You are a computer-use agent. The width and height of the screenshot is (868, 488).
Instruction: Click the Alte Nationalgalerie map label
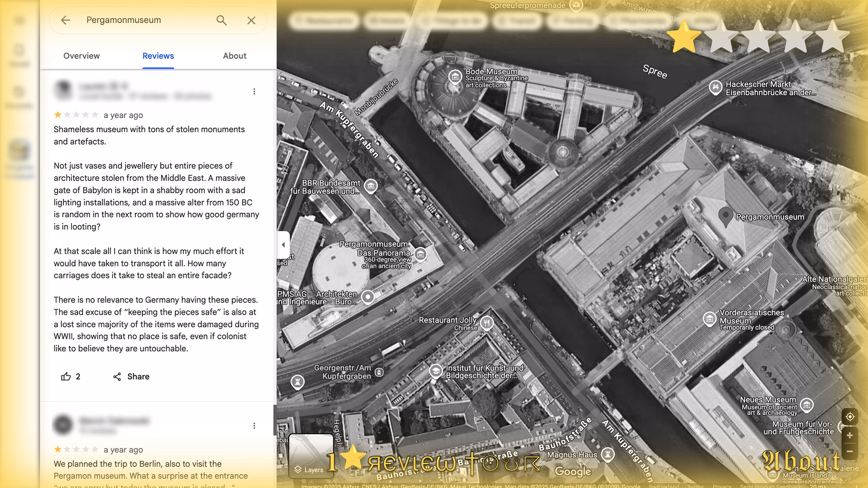tap(835, 286)
